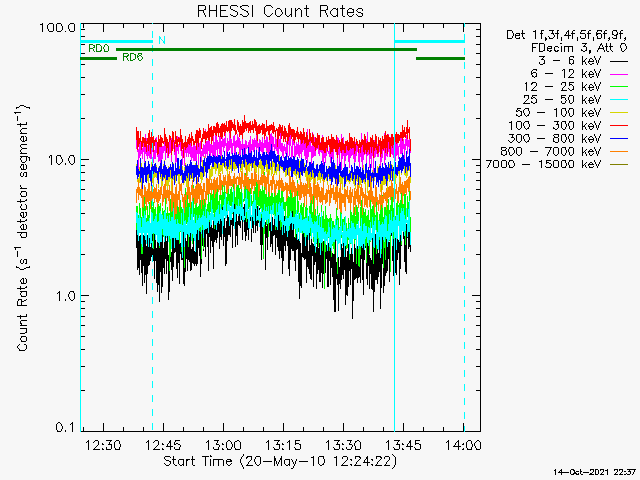The height and width of the screenshot is (480, 640).
Task: Click the 'RD6' flag label
Action: tap(133, 57)
